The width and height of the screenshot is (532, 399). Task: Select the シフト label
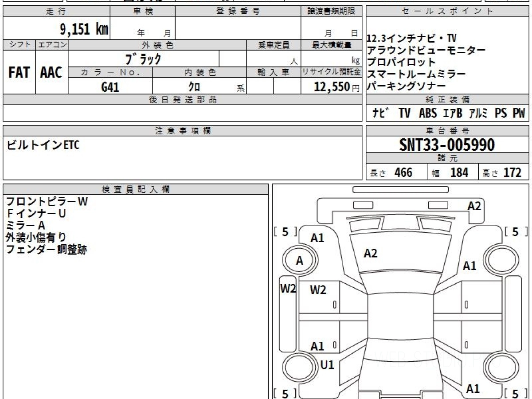[x=20, y=45]
